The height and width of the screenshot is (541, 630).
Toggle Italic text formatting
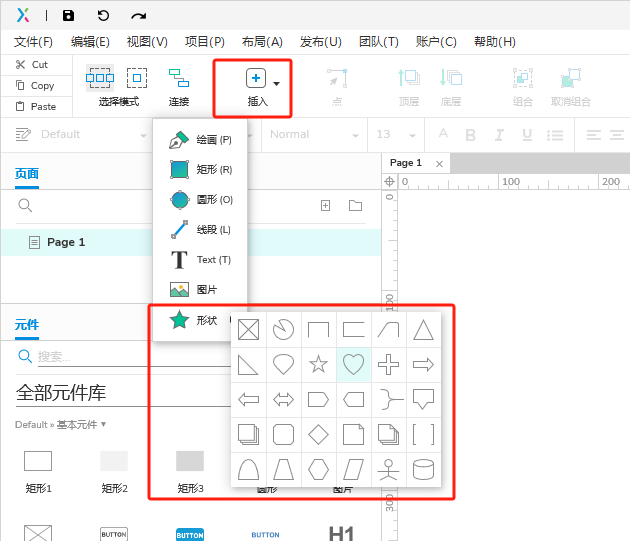[x=499, y=135]
